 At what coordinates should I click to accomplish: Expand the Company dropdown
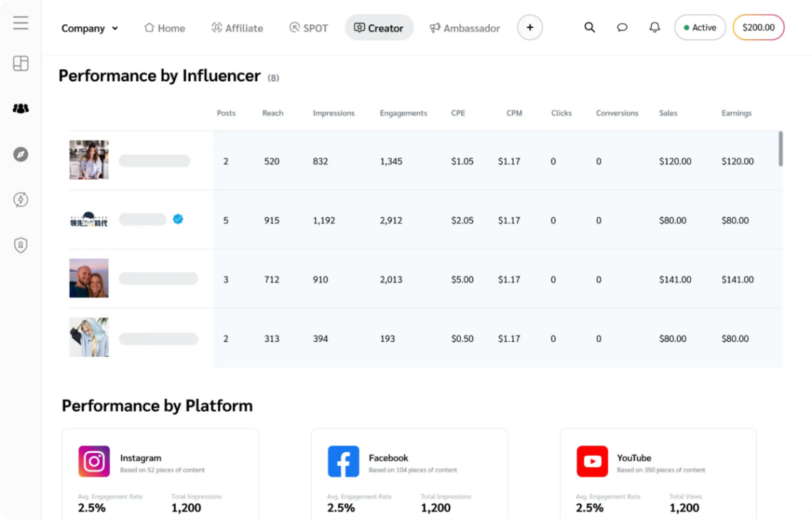tap(89, 28)
